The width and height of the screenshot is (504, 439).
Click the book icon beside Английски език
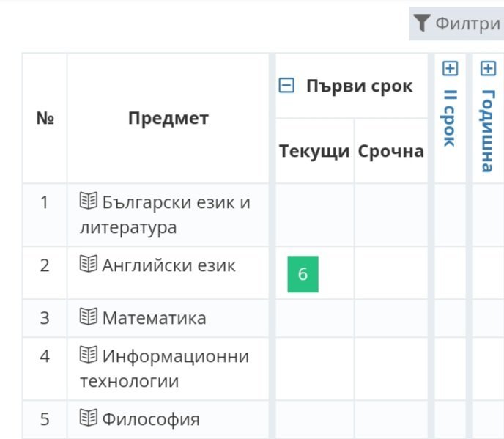point(89,265)
